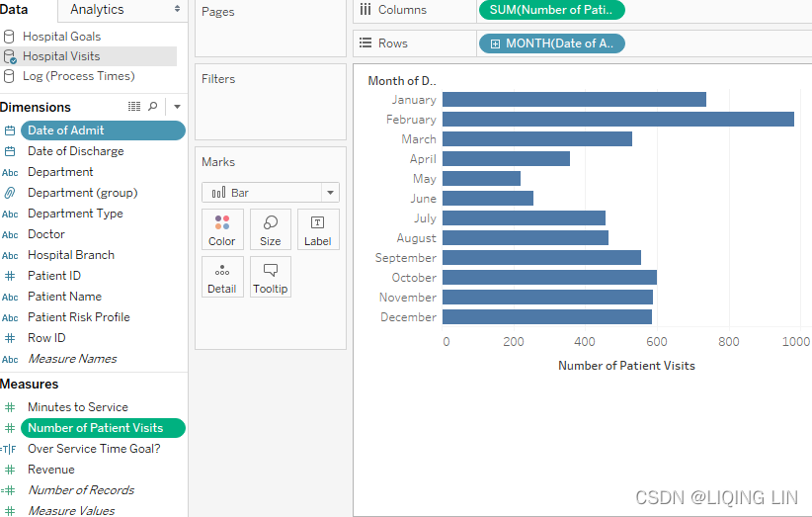The image size is (812, 517).
Task: Switch to the Analytics tab
Action: [x=98, y=9]
